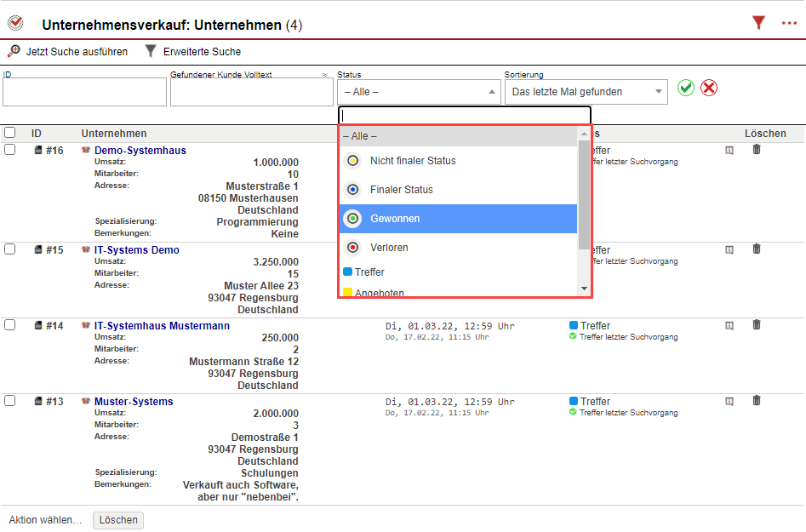The height and width of the screenshot is (532, 806).
Task: Click the record icon next to #15
Action: (38, 250)
